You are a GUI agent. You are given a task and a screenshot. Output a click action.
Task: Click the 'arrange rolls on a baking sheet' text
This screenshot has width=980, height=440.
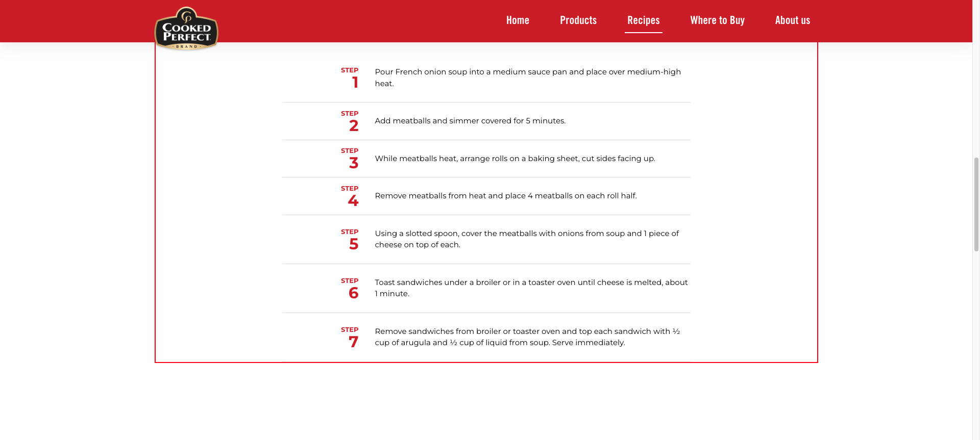(x=514, y=159)
